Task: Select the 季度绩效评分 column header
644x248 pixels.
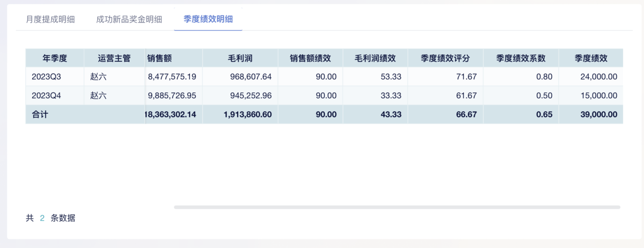Action: 445,58
